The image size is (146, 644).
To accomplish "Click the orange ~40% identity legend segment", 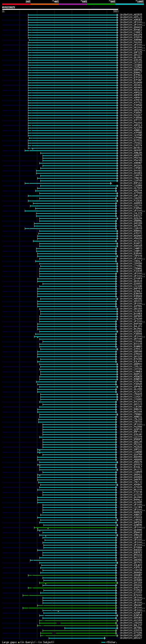I will click(x=45, y=4).
